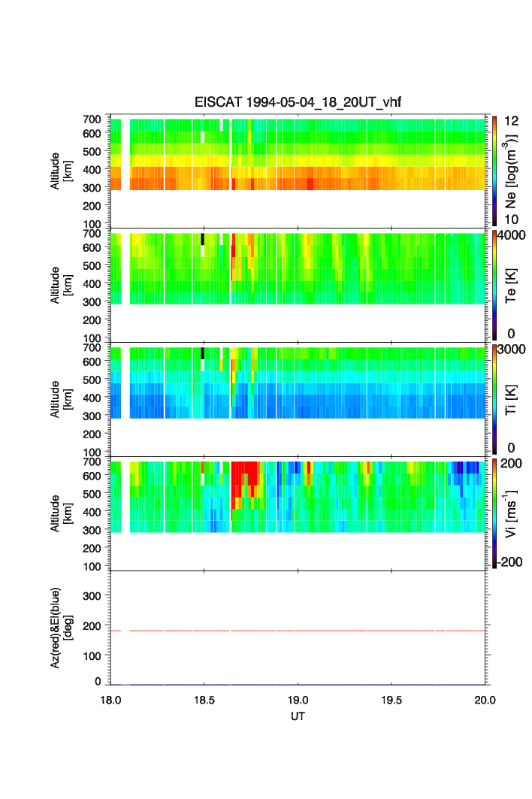Image resolution: width=532 pixels, height=799 pixels.
Task: Click the 18.5 tick label on UT axis
Action: tap(204, 700)
